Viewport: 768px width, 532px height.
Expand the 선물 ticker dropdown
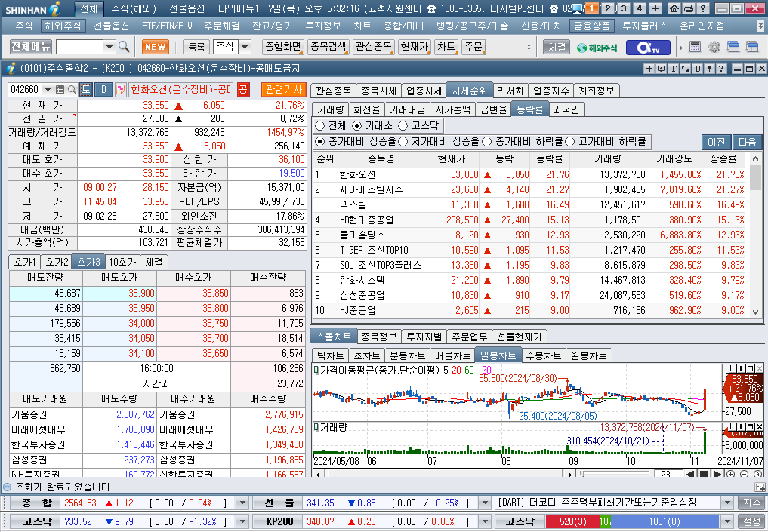click(484, 503)
